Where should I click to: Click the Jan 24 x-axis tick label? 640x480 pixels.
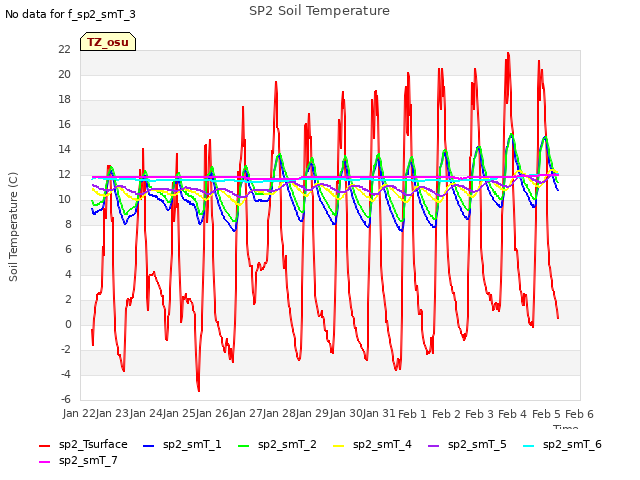tap(146, 414)
